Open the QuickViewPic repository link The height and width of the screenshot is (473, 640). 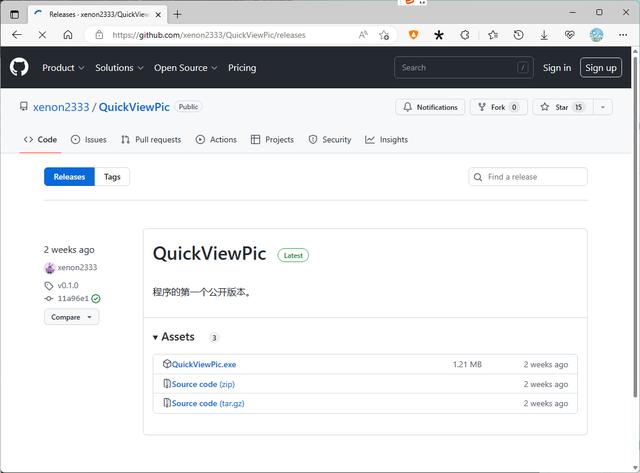pos(134,107)
